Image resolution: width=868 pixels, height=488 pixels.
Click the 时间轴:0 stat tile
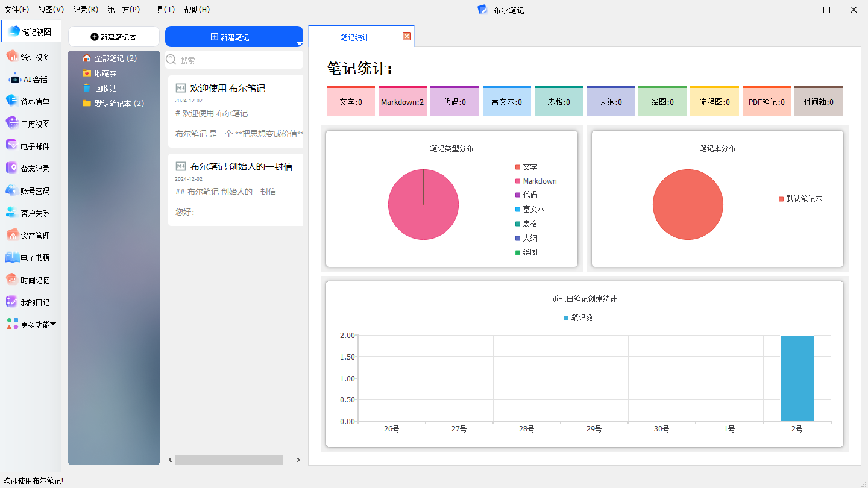coord(819,101)
